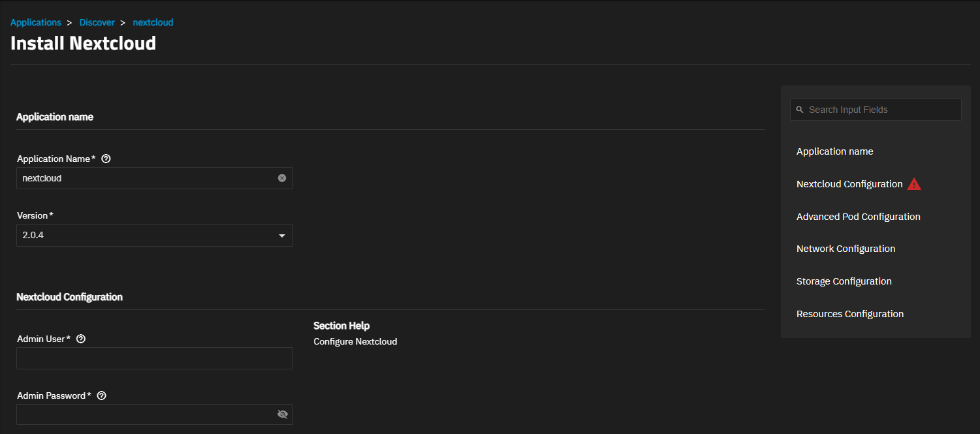Click the Admin User help icon
The height and width of the screenshot is (434, 980).
pyautogui.click(x=81, y=339)
